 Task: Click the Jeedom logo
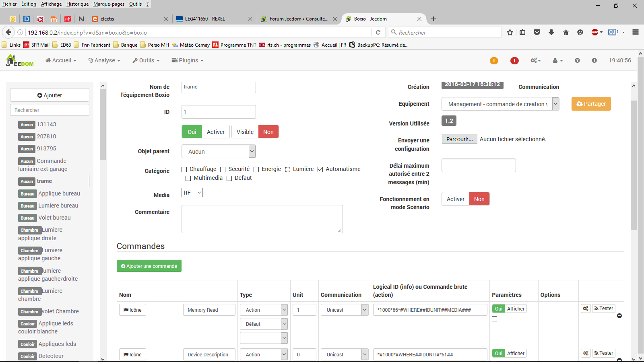click(20, 60)
